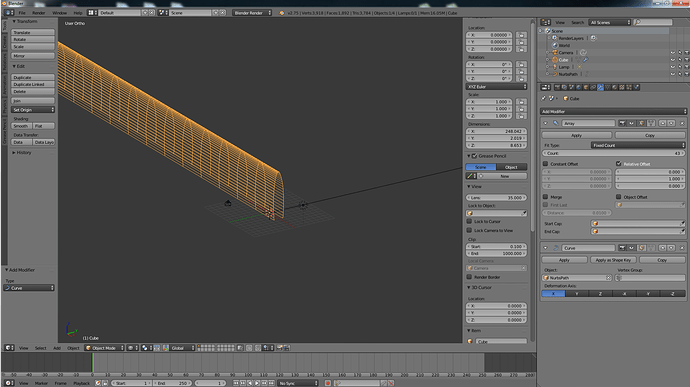Click the record auto-keyframe button in timeline
The image size is (690, 387).
tap(328, 383)
